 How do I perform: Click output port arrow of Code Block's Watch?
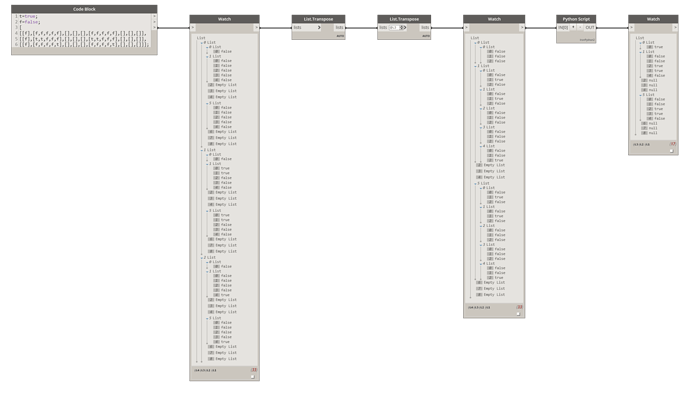click(x=256, y=28)
